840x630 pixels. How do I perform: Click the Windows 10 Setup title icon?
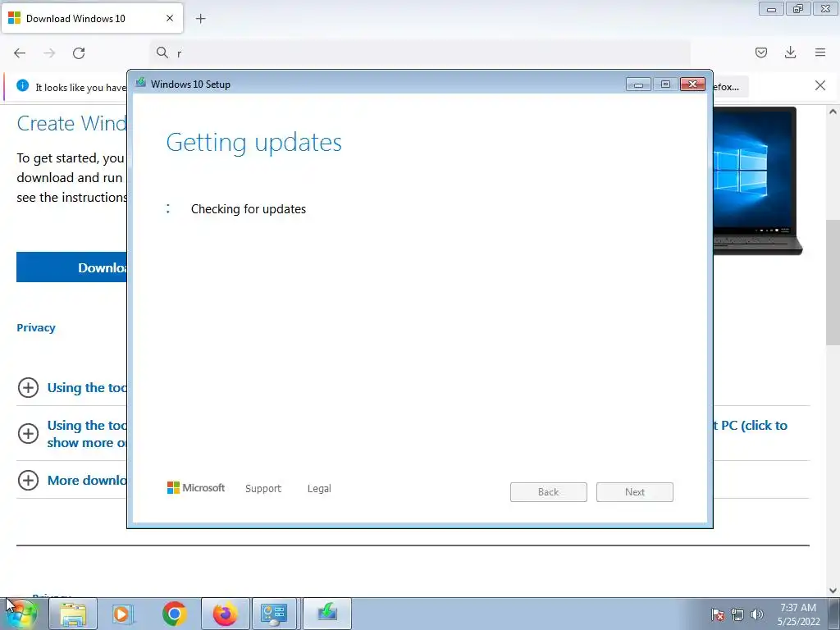click(141, 83)
